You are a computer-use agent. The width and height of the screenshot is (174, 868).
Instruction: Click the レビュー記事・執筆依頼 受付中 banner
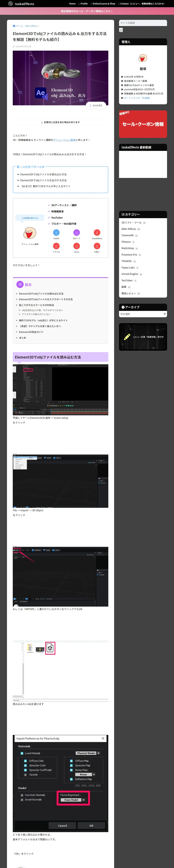[143, 337]
